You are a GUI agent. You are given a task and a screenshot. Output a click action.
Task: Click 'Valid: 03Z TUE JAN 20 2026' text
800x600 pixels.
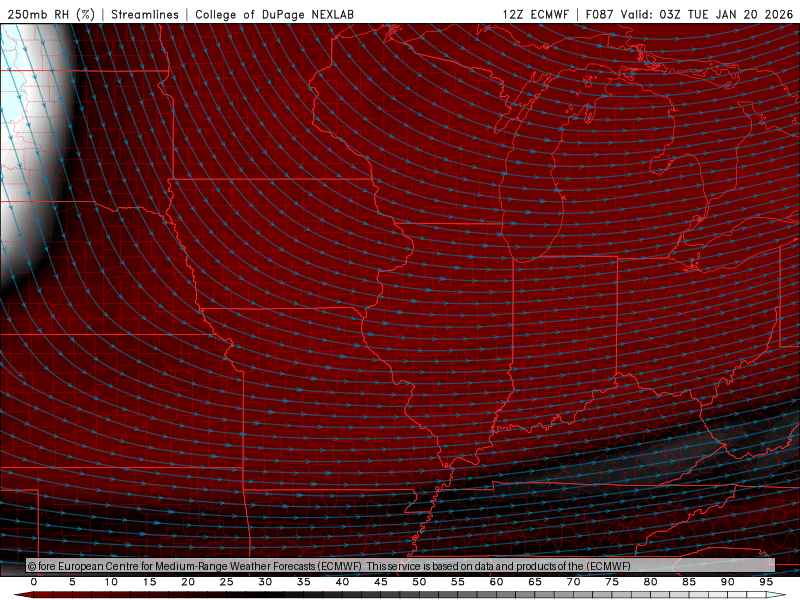click(x=707, y=14)
